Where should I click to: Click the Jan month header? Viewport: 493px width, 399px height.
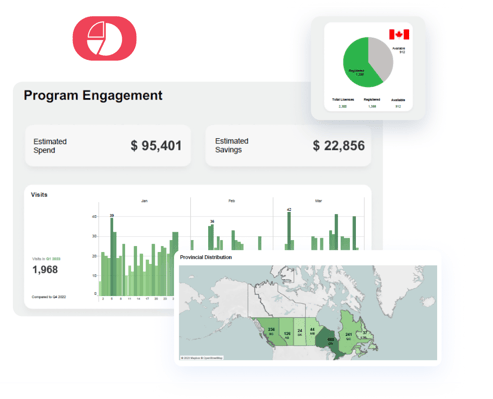tap(144, 201)
